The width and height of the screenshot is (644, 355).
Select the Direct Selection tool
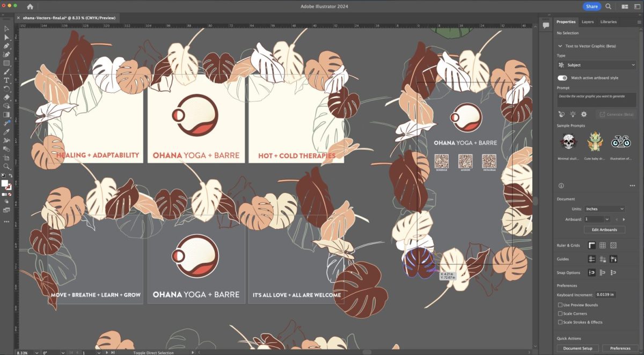pos(6,38)
